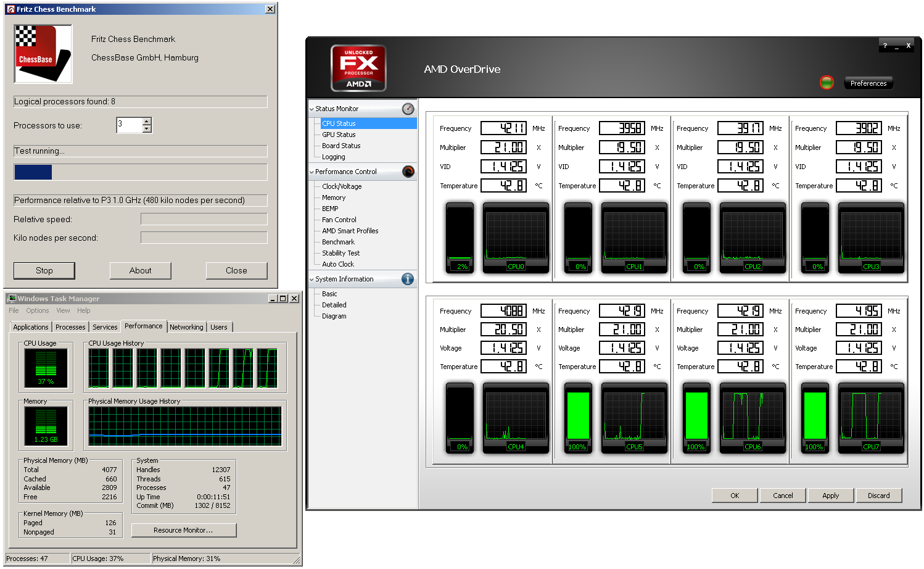Click the CPU0 2% load bar
This screenshot has height=569, width=924.
click(460, 238)
